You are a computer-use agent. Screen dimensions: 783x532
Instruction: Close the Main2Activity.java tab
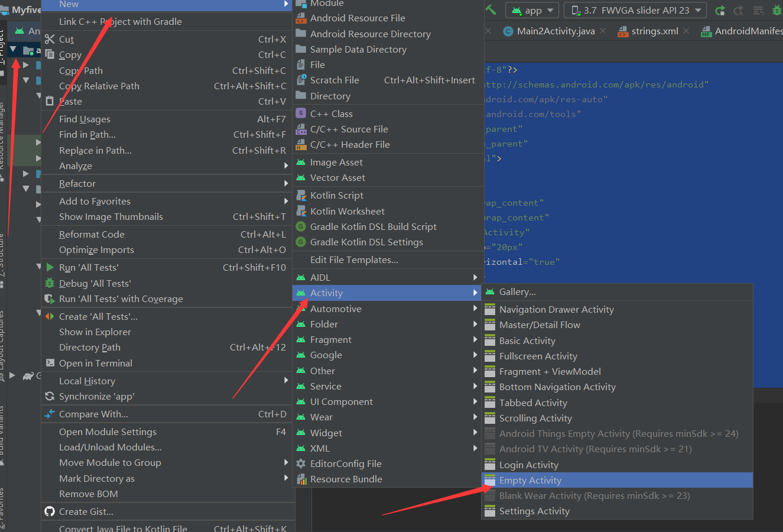pos(602,31)
